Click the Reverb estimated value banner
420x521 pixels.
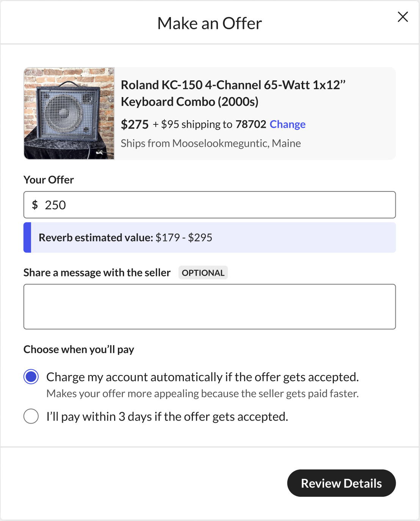[210, 238]
